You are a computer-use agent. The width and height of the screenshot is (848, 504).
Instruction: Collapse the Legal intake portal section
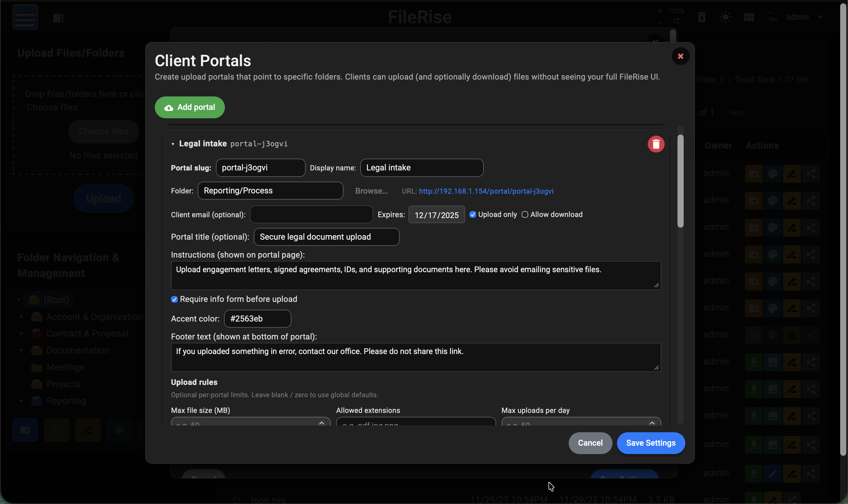(x=173, y=144)
